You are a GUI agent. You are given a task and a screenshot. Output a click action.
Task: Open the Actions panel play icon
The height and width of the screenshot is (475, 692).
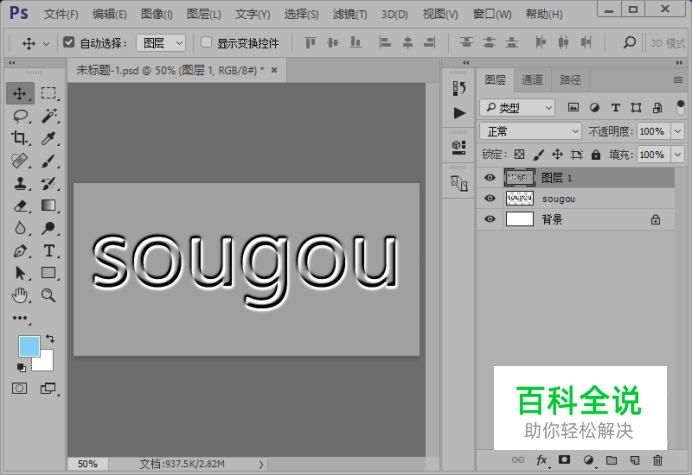(459, 113)
